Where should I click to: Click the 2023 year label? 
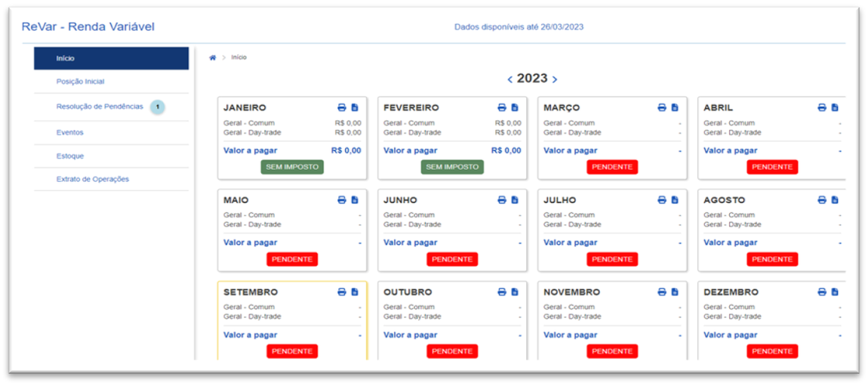pyautogui.click(x=532, y=79)
